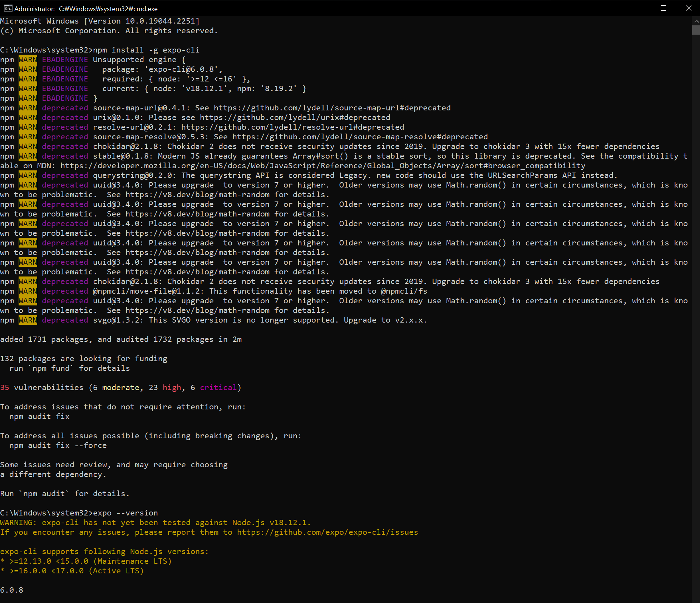Viewport: 700px width, 603px height.
Task: Click the 'querystring@0.2.0' package name
Action: point(134,175)
